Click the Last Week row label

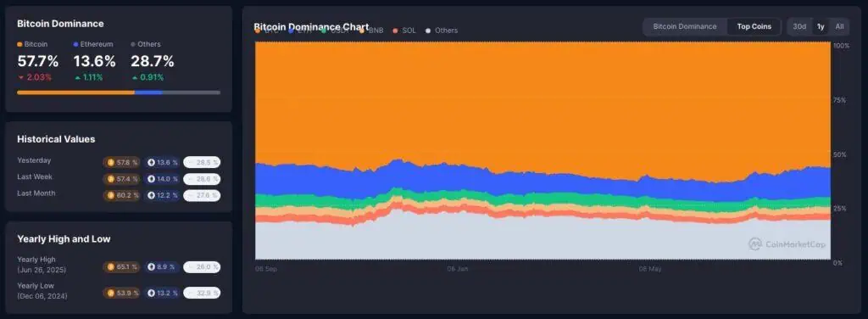34,176
